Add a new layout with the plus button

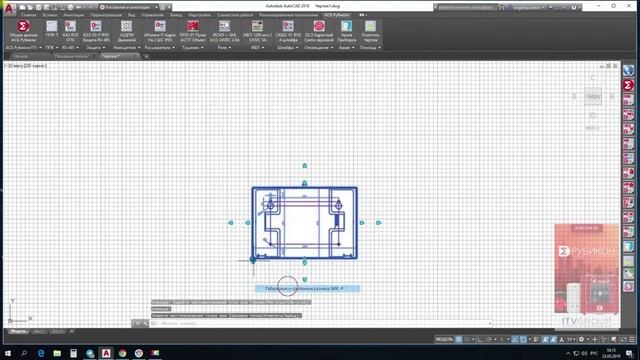[72, 331]
